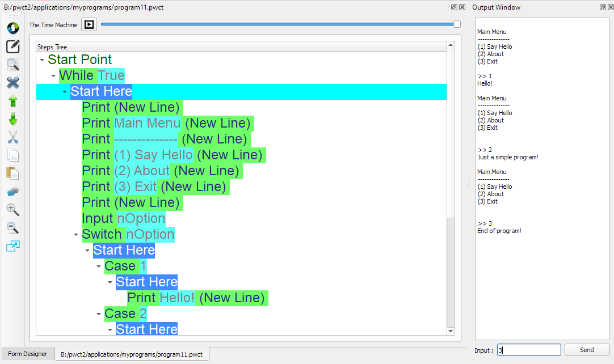The width and height of the screenshot is (614, 364).
Task: Move the selected step down with green arrow
Action: point(12,118)
